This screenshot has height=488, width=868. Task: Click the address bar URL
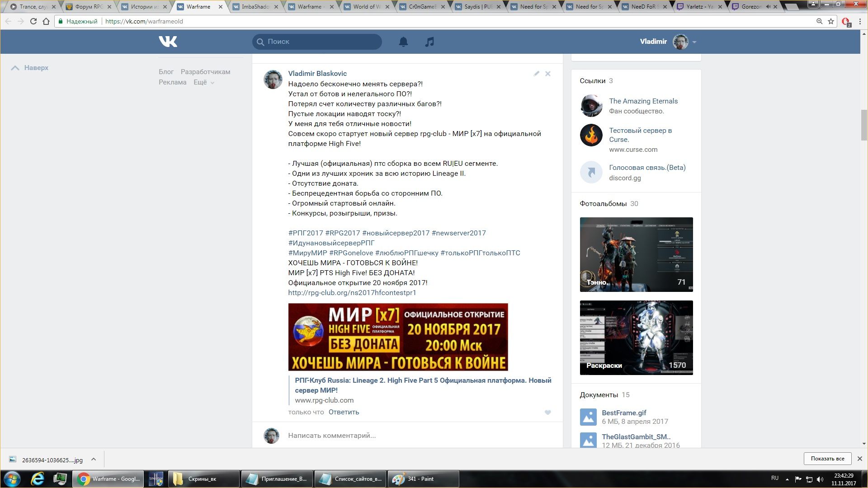point(144,21)
